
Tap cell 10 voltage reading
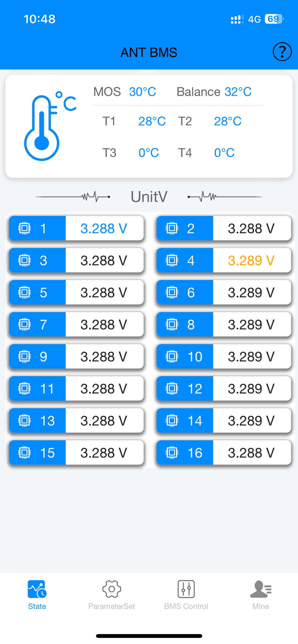pos(251,357)
